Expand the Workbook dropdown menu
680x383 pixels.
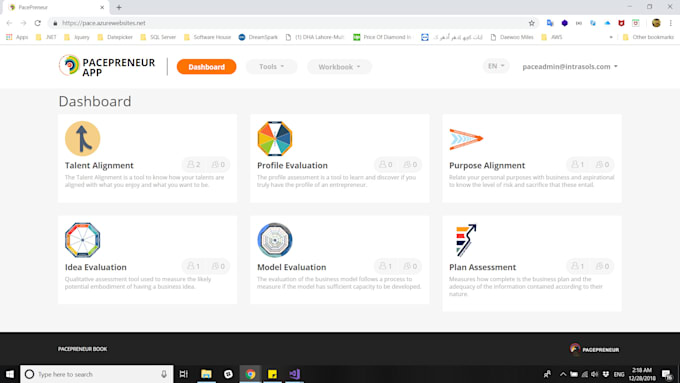339,67
